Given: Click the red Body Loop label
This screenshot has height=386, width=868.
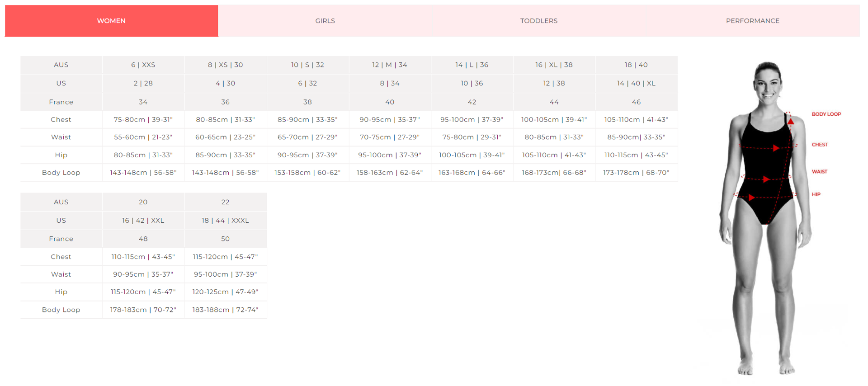Looking at the screenshot, I should tap(826, 114).
